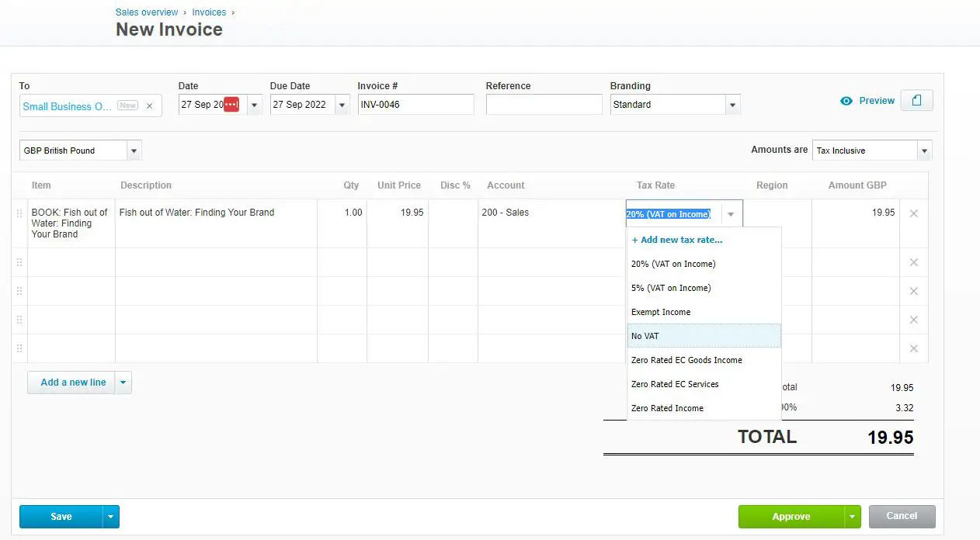Expand the Add a new line arrow

(x=123, y=382)
